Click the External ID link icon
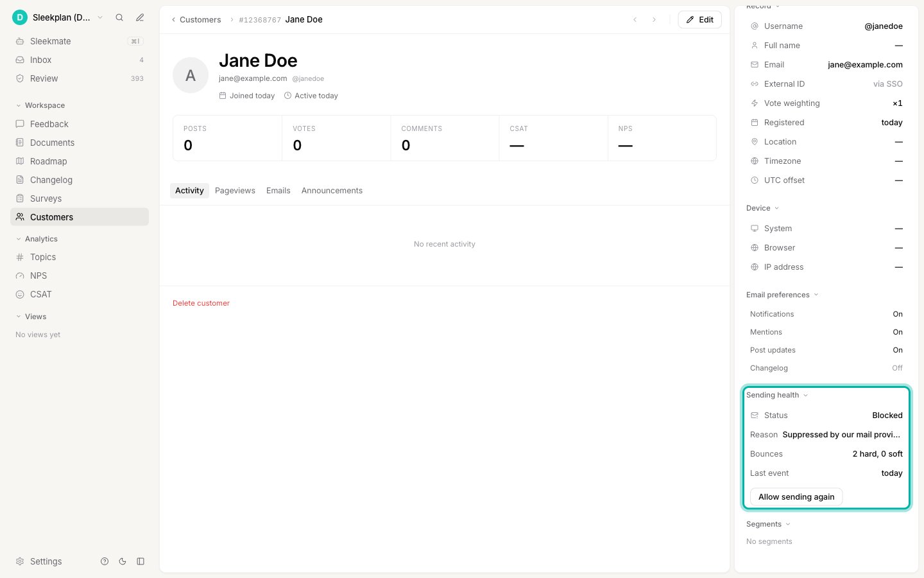Image resolution: width=924 pixels, height=578 pixels. point(755,84)
